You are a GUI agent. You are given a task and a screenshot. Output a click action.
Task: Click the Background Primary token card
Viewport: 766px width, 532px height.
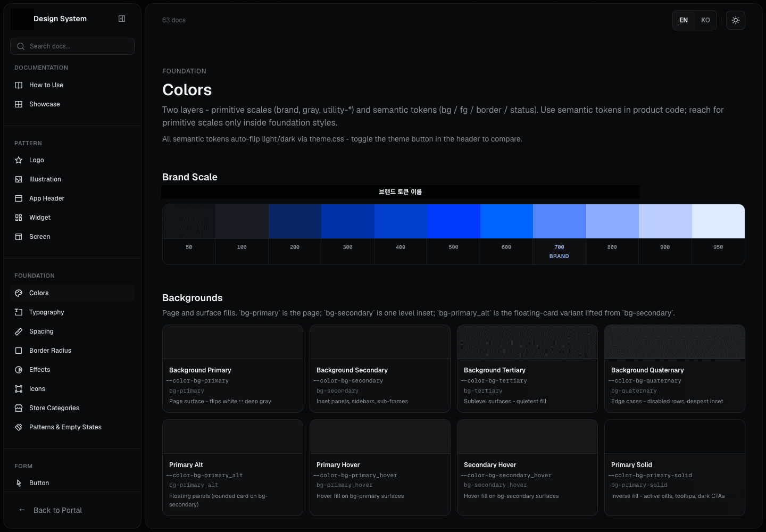point(232,369)
